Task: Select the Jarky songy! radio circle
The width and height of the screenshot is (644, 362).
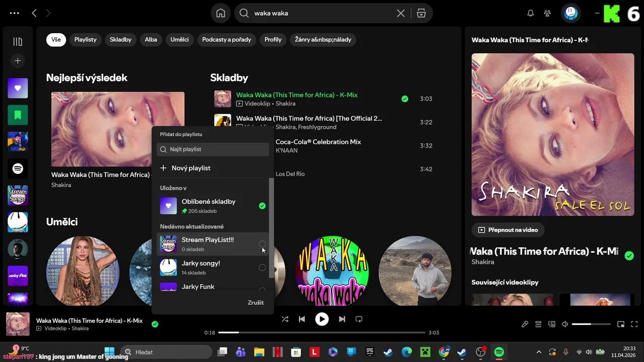Action: 262,267
